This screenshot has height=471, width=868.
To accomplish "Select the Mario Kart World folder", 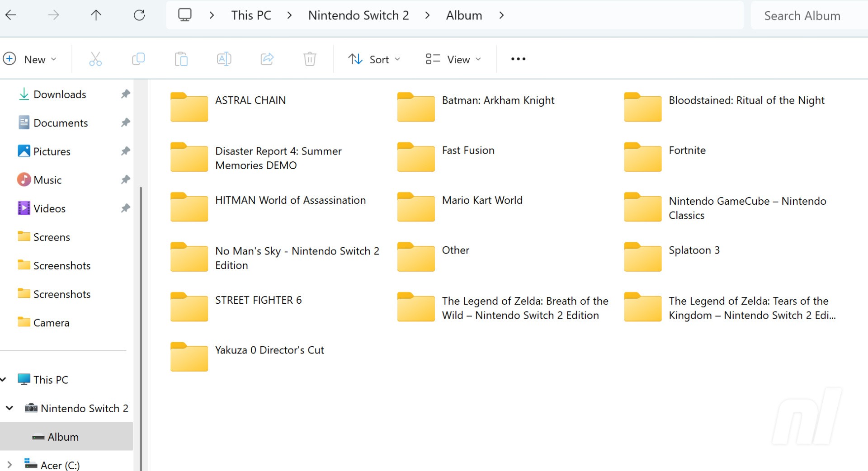I will click(460, 207).
